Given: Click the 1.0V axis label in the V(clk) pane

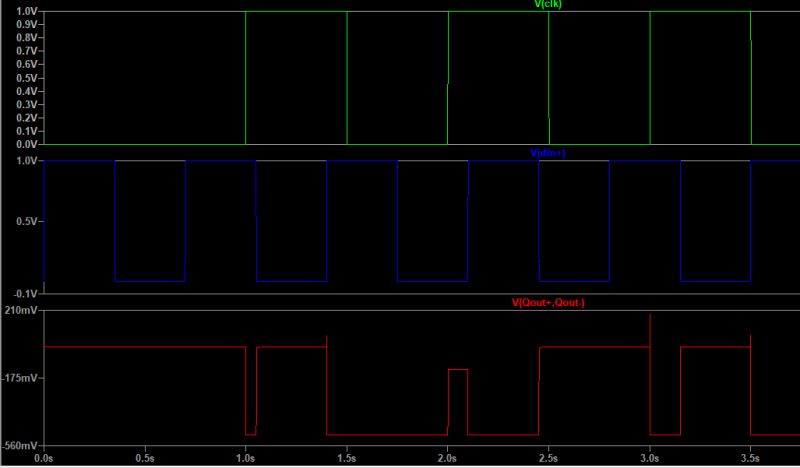Looking at the screenshot, I should 27,11.
